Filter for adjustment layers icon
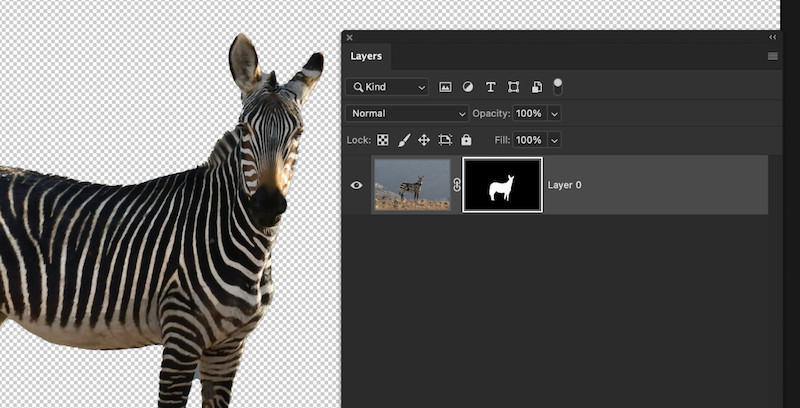Screen dimensions: 800x408 468,87
